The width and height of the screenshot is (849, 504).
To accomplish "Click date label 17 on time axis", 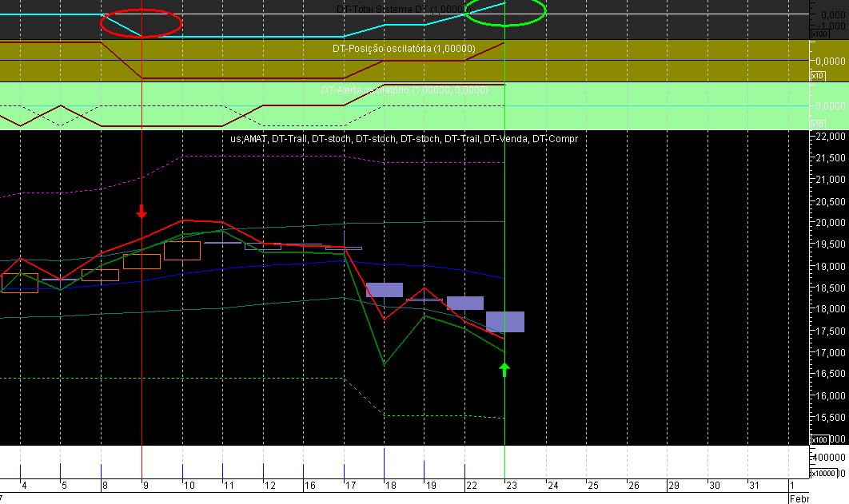I will click(350, 486).
